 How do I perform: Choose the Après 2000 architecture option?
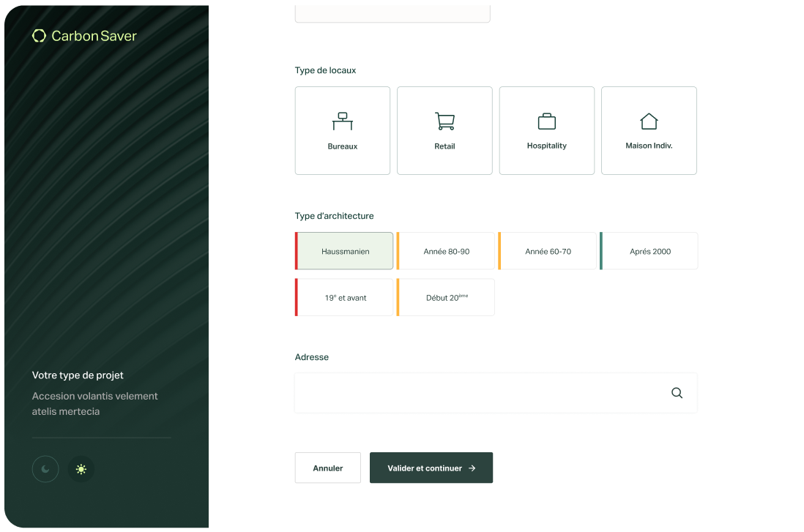pos(649,251)
